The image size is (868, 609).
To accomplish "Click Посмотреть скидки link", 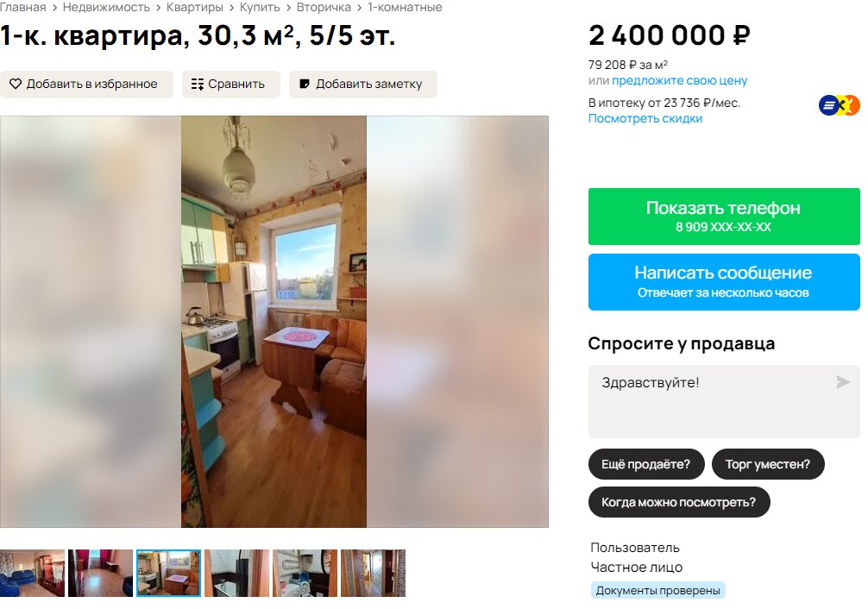I will [645, 118].
